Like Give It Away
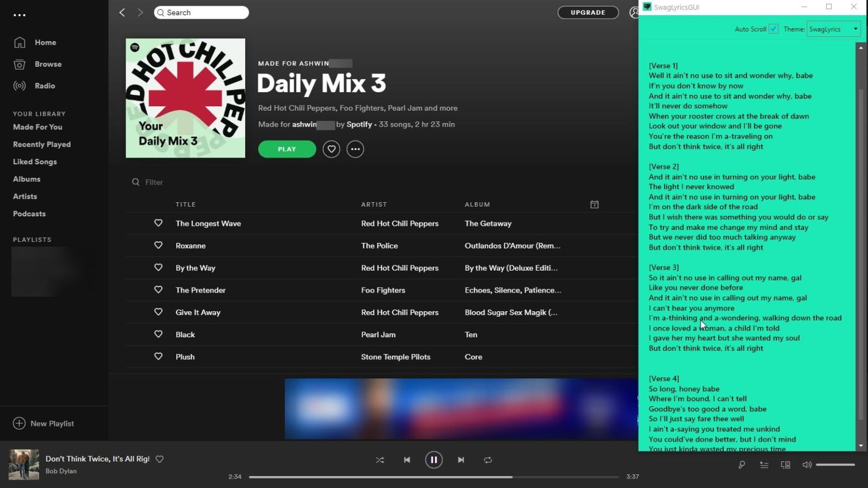The width and height of the screenshot is (868, 488). point(158,312)
